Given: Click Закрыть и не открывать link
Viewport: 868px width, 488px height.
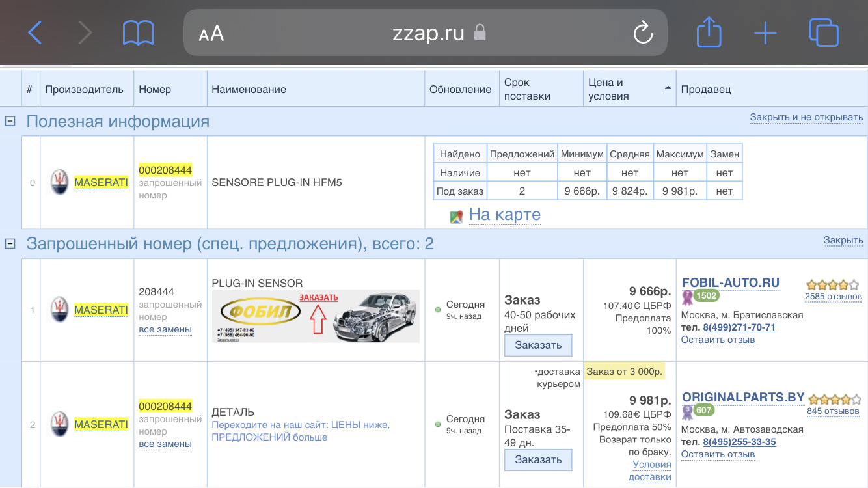Looking at the screenshot, I should (806, 118).
